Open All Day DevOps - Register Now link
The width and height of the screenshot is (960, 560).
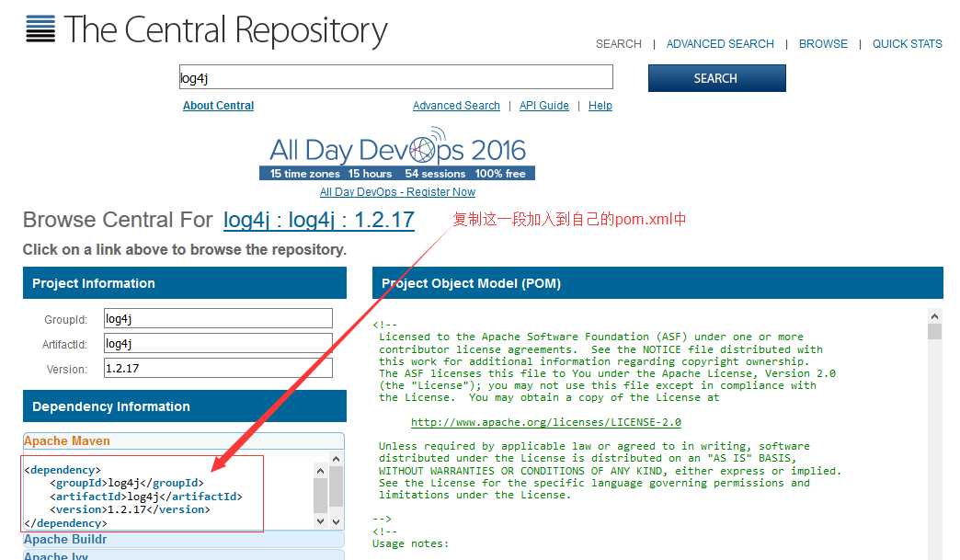[397, 192]
